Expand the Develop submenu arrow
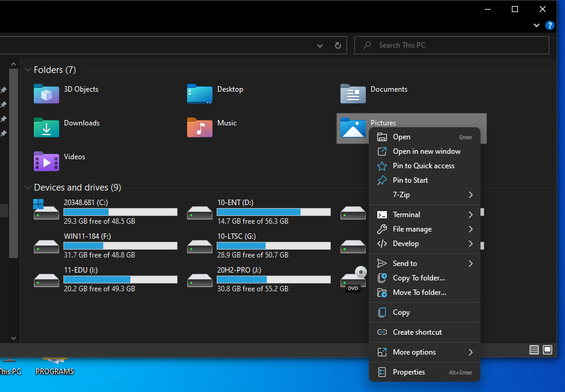The image size is (565, 392). pyautogui.click(x=471, y=244)
